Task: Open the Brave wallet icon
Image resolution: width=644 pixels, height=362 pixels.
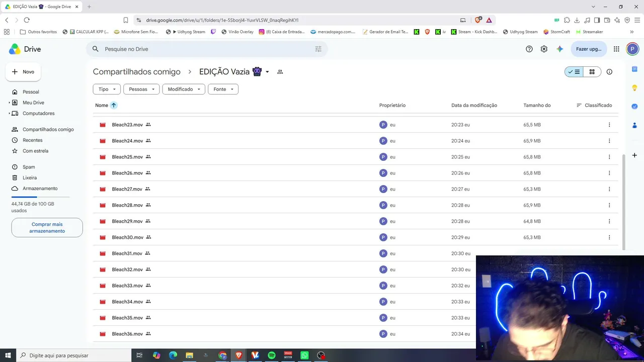Action: click(x=607, y=20)
